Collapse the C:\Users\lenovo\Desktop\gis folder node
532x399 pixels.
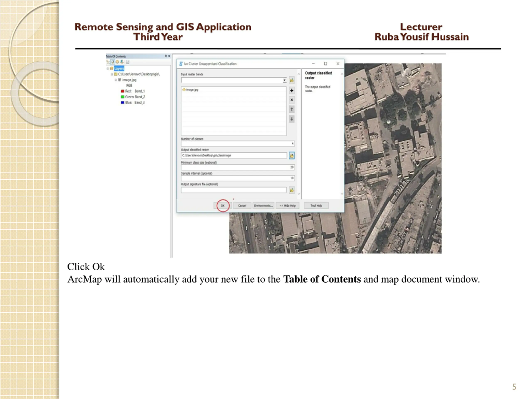112,74
